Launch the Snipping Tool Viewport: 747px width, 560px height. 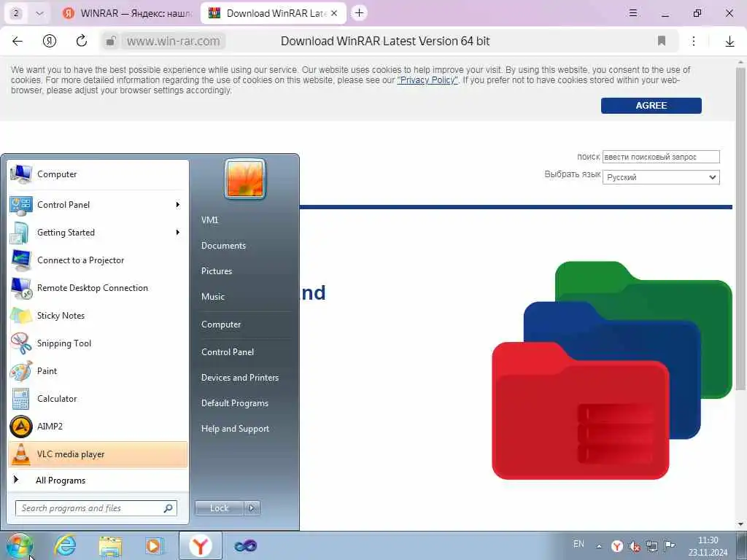[98, 343]
